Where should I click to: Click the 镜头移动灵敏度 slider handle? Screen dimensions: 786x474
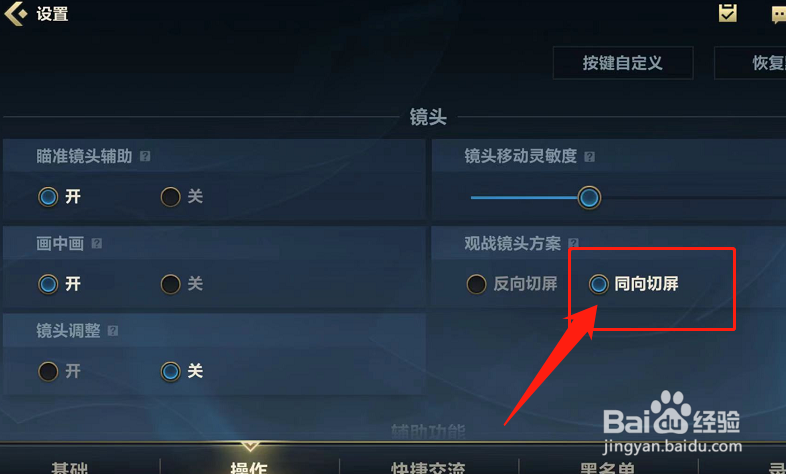click(x=589, y=197)
